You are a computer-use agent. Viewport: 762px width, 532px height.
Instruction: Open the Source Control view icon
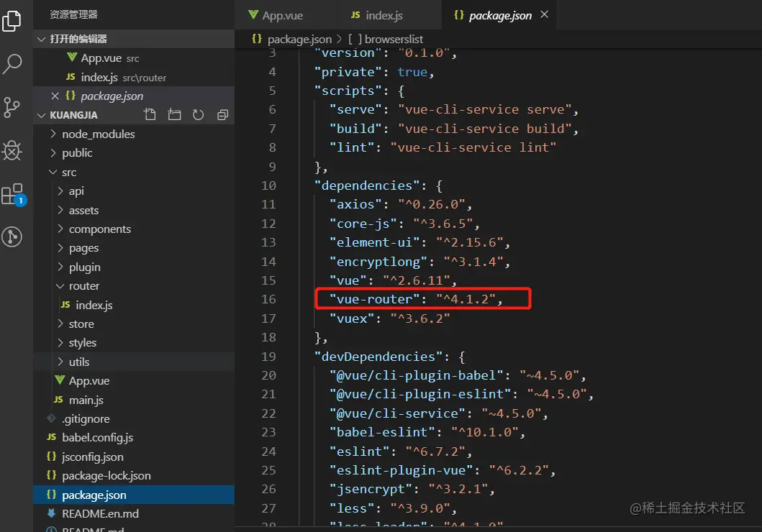pos(12,107)
